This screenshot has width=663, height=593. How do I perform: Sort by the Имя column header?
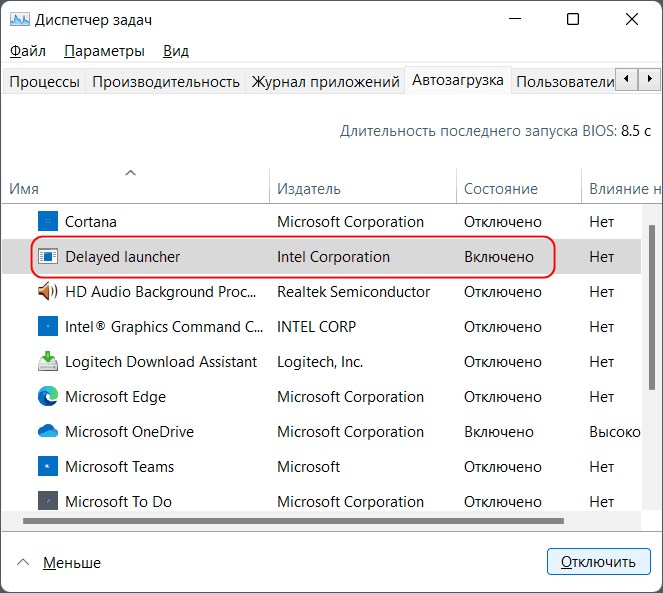[135, 186]
